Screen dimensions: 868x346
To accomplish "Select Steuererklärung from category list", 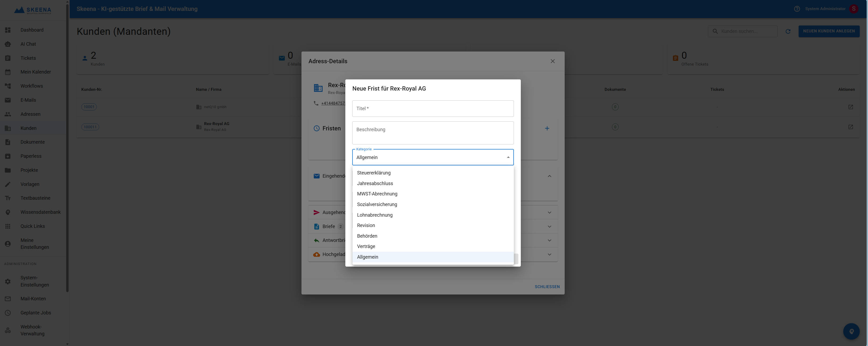I will [374, 173].
